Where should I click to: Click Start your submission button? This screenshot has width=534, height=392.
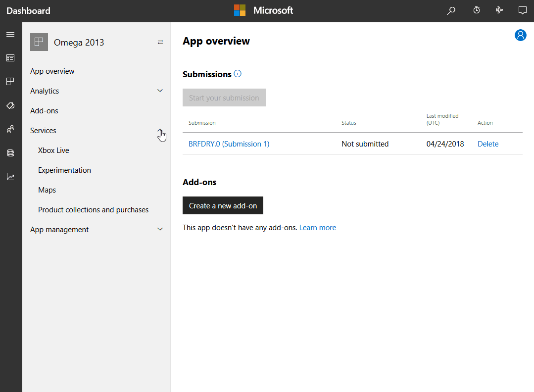point(224,98)
